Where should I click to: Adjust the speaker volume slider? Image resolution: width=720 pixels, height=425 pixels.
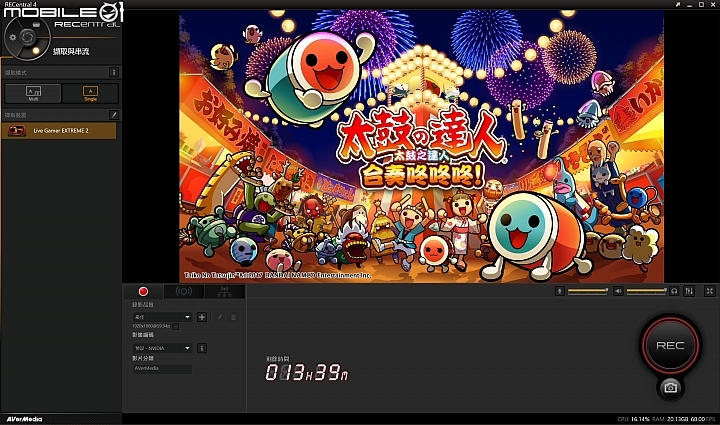pos(647,291)
